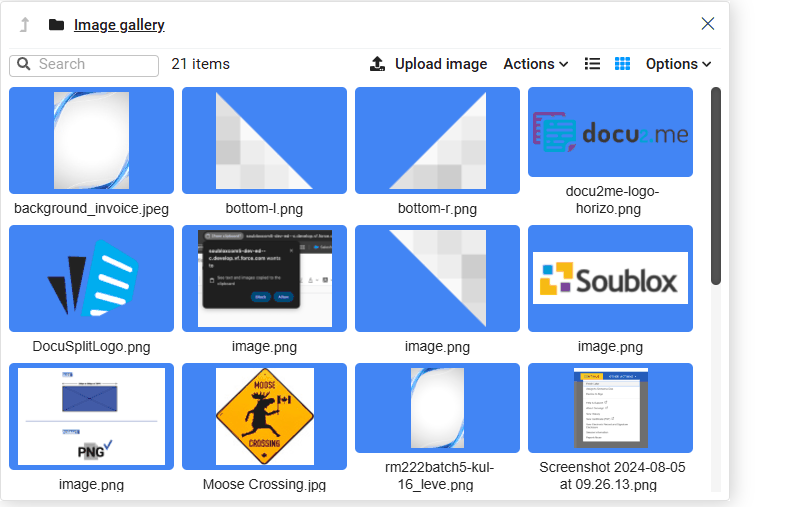Image resolution: width=789 pixels, height=507 pixels.
Task: Select rm222batch5-kul-16_leve.png thumbnail
Action: 437,408
